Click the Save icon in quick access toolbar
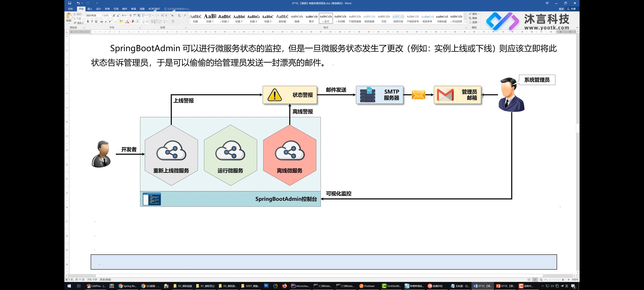The image size is (644, 290). (x=69, y=3)
